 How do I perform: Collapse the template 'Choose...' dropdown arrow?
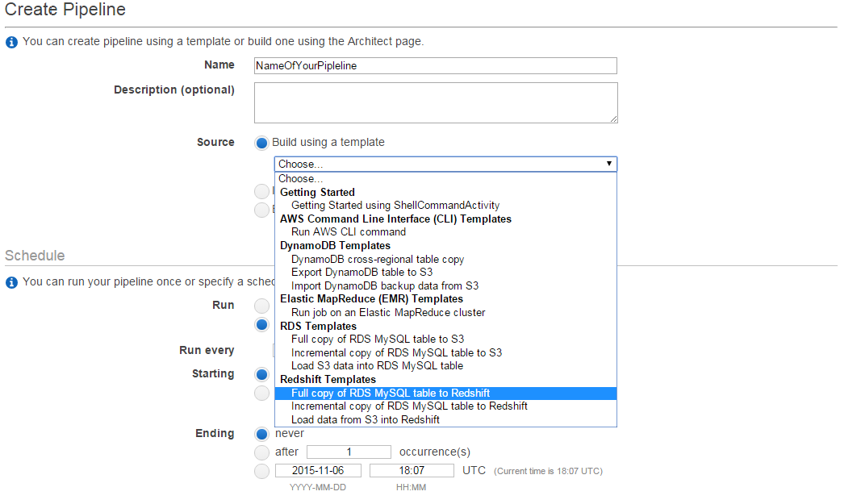[608, 164]
